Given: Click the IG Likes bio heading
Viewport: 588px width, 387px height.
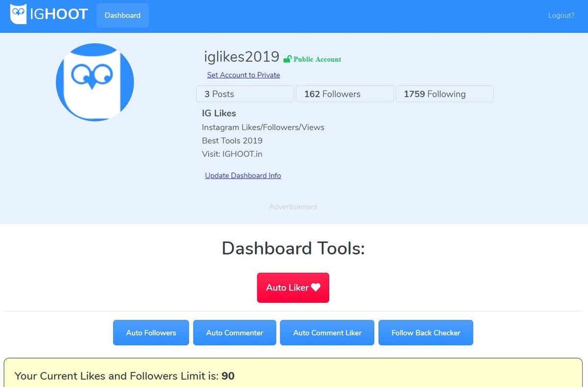Looking at the screenshot, I should pyautogui.click(x=219, y=113).
